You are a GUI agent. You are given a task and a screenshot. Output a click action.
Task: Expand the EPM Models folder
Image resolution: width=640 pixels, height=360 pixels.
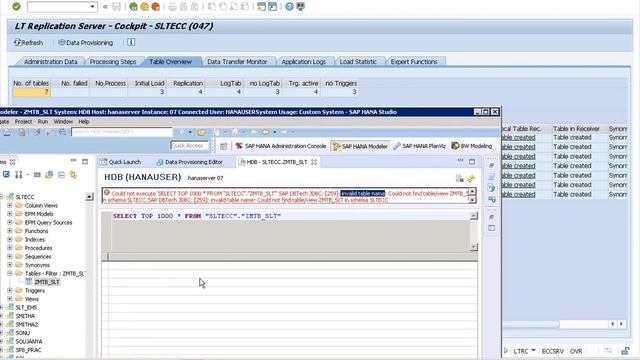coord(10,214)
